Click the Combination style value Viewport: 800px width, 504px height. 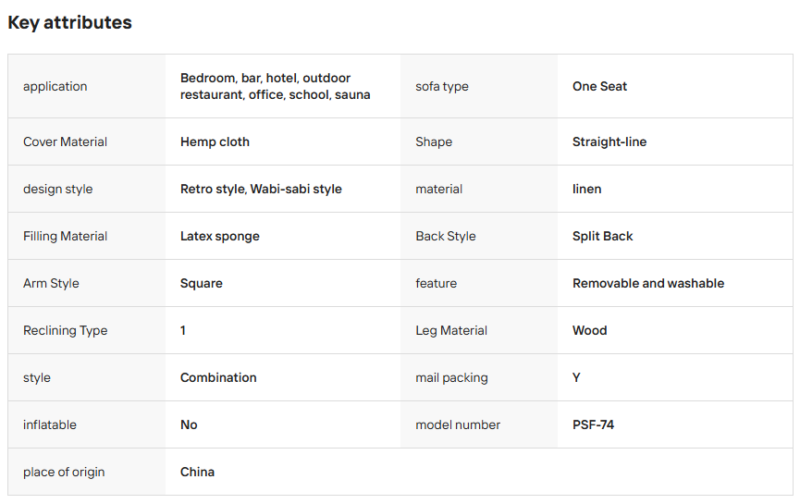tap(218, 377)
